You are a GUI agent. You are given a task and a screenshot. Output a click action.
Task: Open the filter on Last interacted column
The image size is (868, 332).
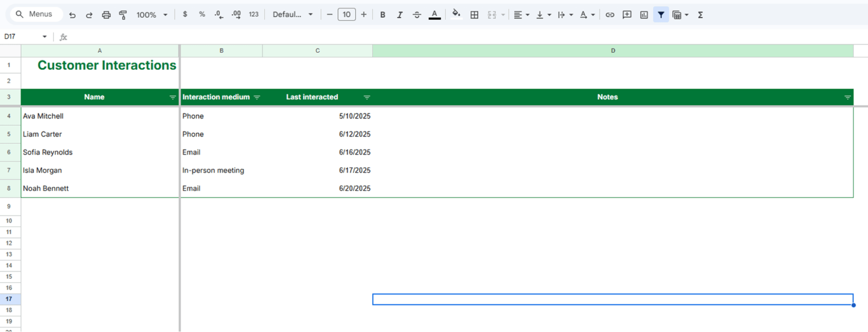[367, 97]
